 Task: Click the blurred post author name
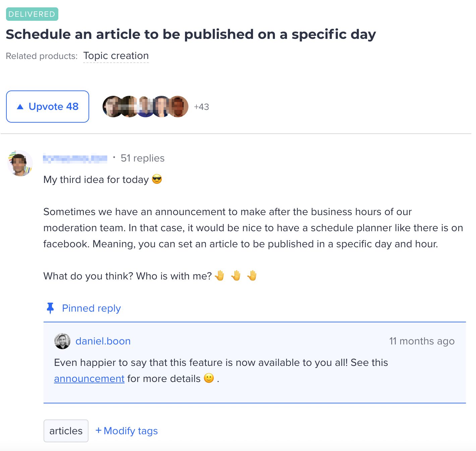pyautogui.click(x=75, y=158)
